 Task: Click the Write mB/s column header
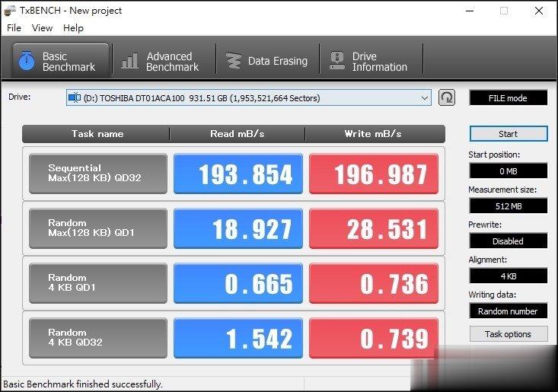coord(375,134)
